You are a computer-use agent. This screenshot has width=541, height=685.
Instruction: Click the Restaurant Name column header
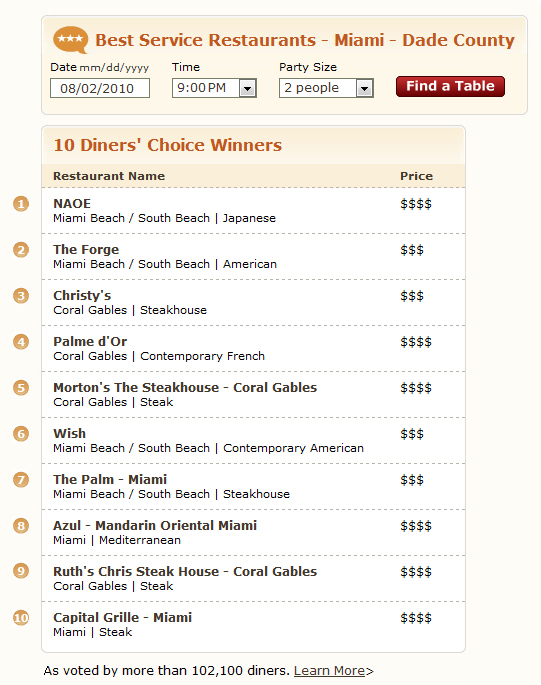(109, 176)
